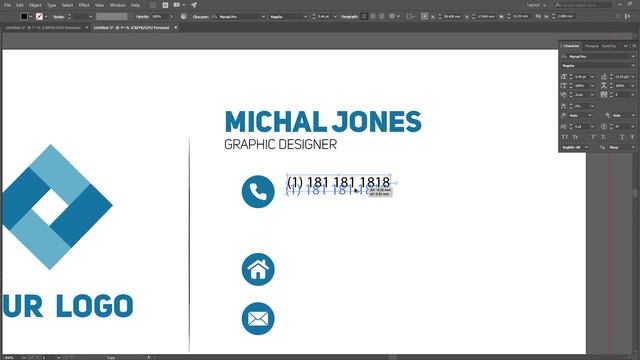Open Myriad Pro font family dropdown in panel
Viewport: 640px width, 360px height.
pos(633,57)
